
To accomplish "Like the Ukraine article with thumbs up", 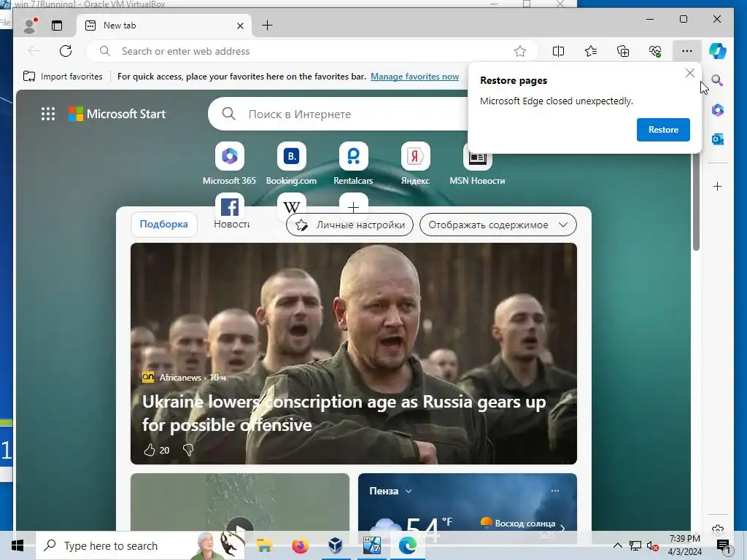I will (149, 450).
